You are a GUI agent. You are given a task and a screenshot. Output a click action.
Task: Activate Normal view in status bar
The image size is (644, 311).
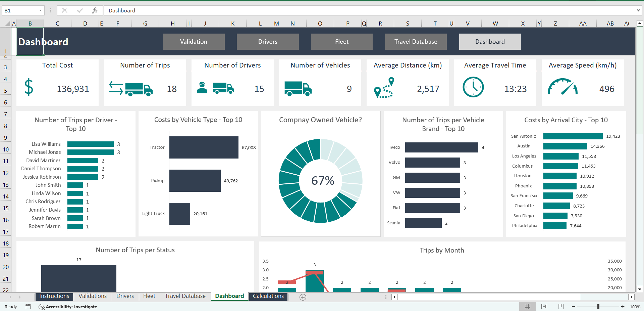pos(527,307)
